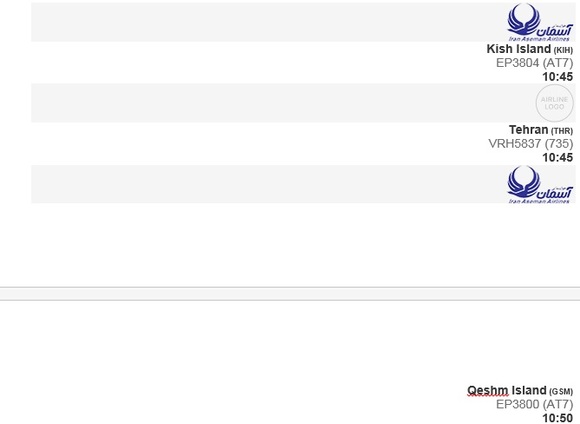The width and height of the screenshot is (580, 424).
Task: Click the (AT7) aircraft type beside EP3800
Action: [x=558, y=404]
